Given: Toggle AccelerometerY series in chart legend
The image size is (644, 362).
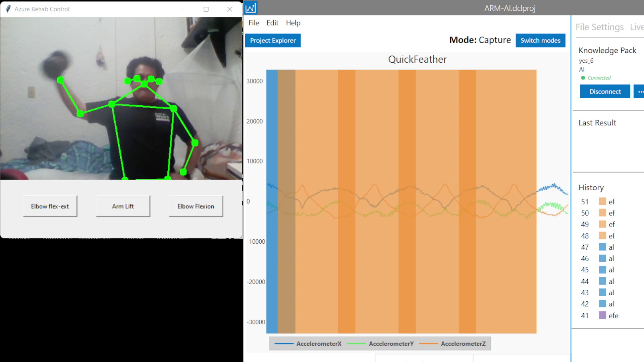Looking at the screenshot, I should 391,344.
